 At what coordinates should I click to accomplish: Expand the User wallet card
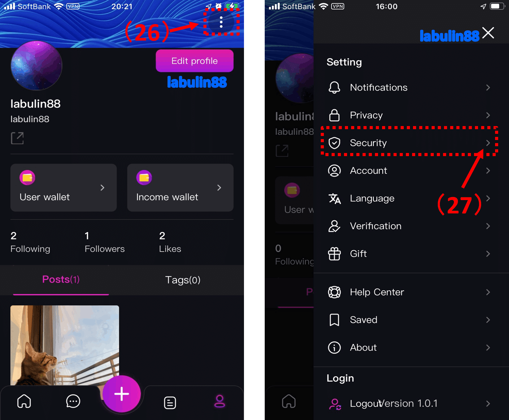(63, 188)
